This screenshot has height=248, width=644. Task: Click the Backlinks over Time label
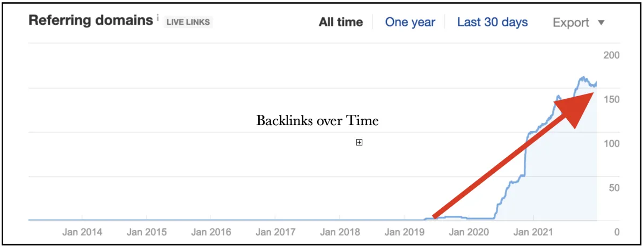[318, 121]
